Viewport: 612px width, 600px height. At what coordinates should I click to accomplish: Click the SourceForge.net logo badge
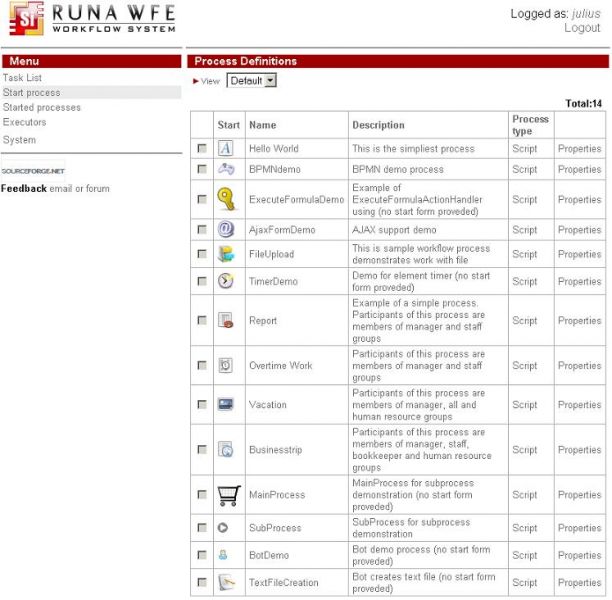32,170
